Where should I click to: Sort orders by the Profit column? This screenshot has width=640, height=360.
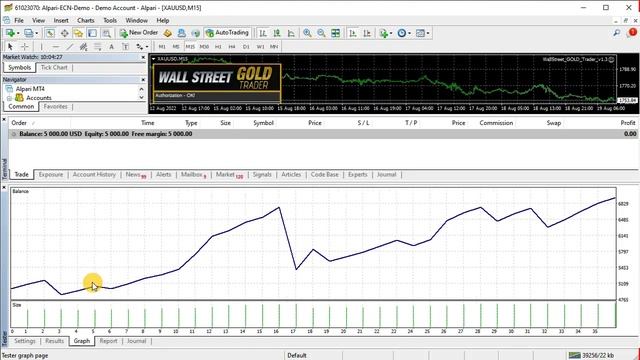point(627,123)
